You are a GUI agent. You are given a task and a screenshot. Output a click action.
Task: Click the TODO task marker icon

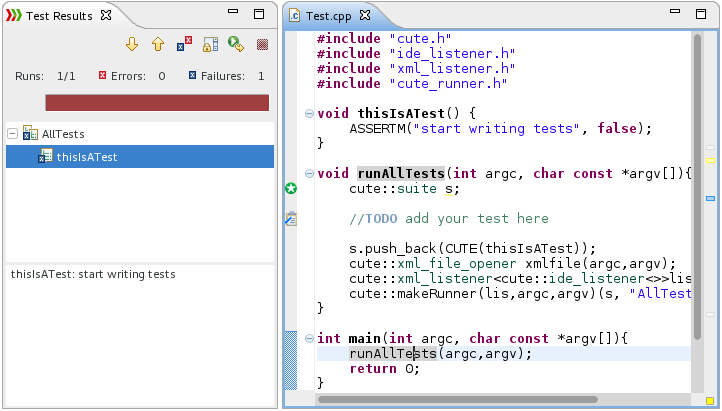tap(291, 219)
